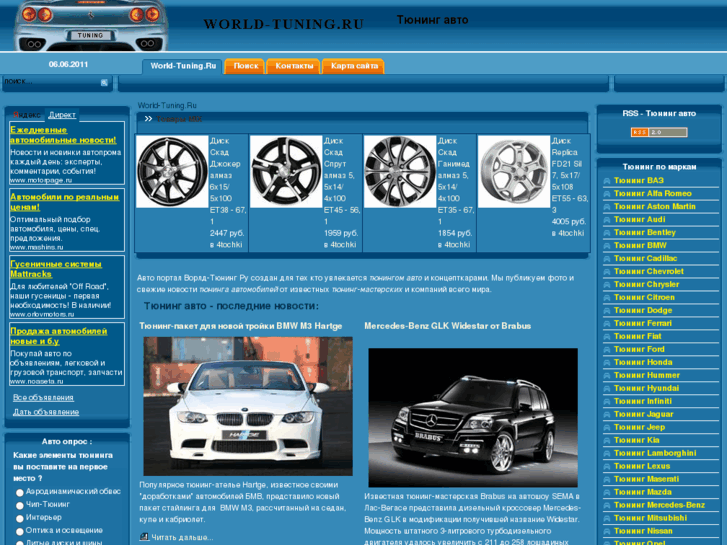
Task: Select Аэродинамический обвес poll option
Action: tap(19, 492)
